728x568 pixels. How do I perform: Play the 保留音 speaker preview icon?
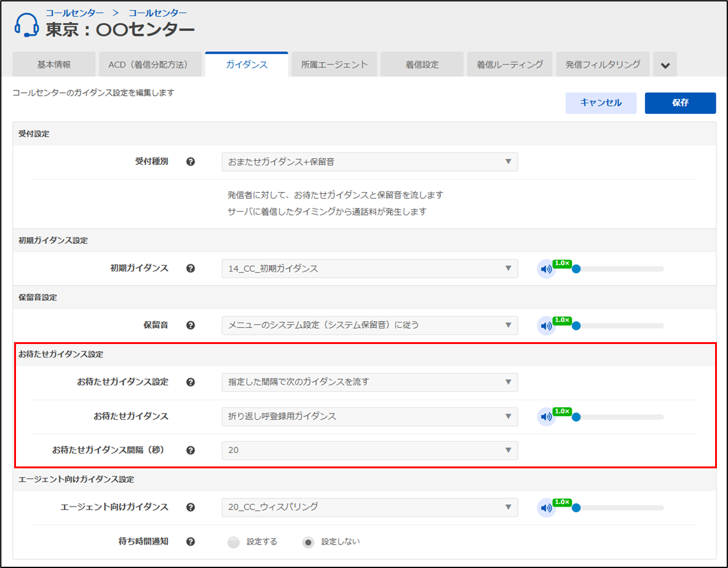pyautogui.click(x=545, y=326)
